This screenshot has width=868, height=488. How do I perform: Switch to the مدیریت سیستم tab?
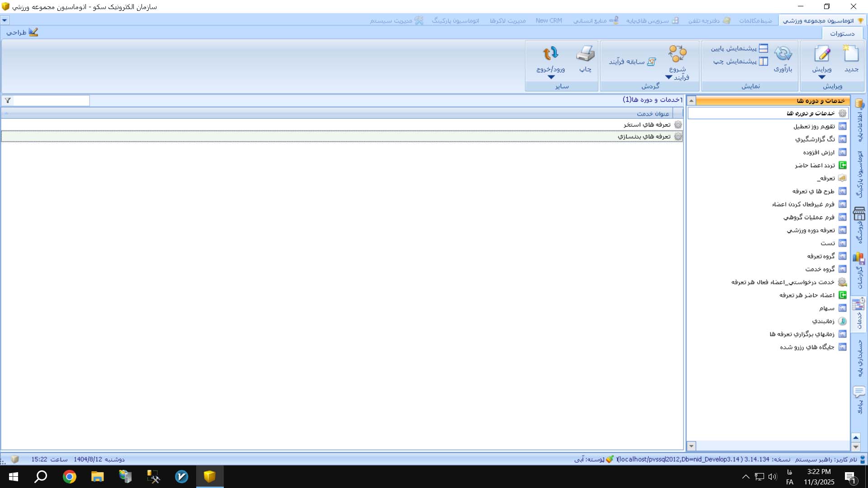pyautogui.click(x=396, y=20)
